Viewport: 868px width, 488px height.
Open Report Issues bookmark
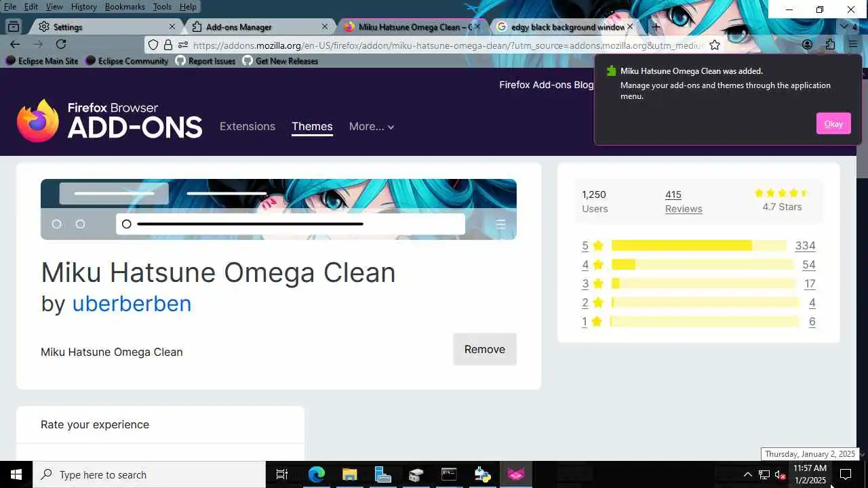point(205,61)
